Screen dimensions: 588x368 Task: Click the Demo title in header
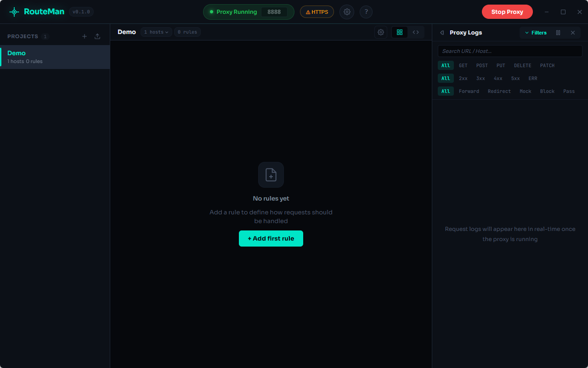click(127, 32)
